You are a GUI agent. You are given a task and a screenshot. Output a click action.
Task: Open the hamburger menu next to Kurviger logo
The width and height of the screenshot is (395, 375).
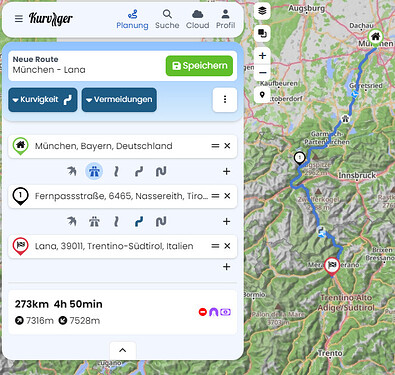pos(19,19)
